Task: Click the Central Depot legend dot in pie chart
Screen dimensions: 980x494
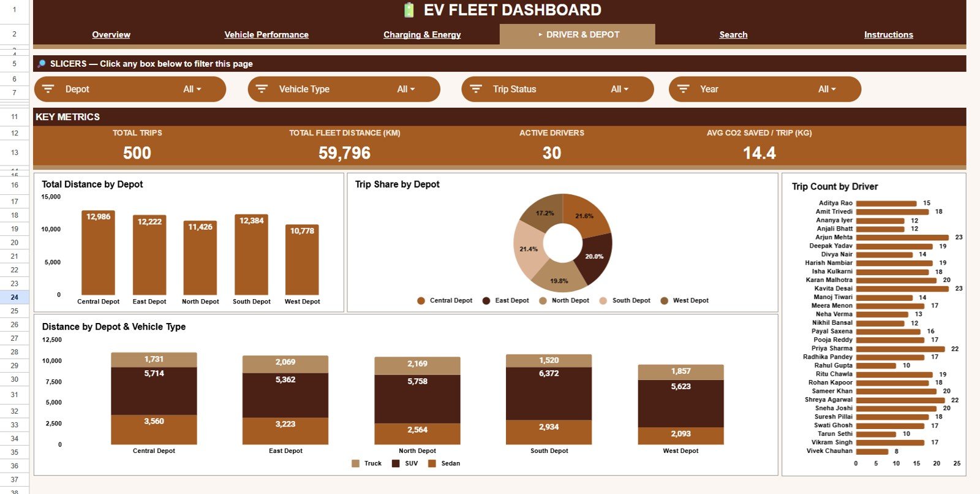Action: (x=421, y=301)
